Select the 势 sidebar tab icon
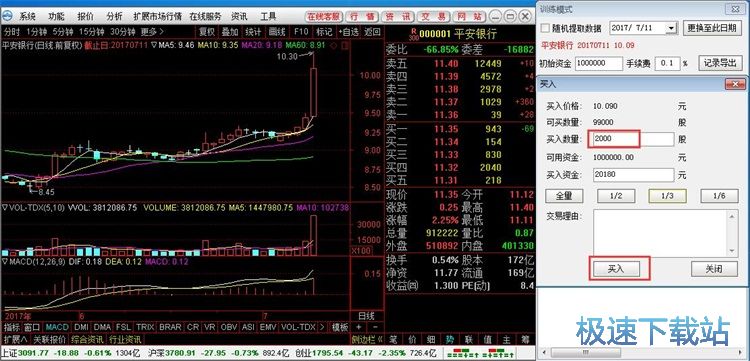750x361 pixels. (450, 339)
